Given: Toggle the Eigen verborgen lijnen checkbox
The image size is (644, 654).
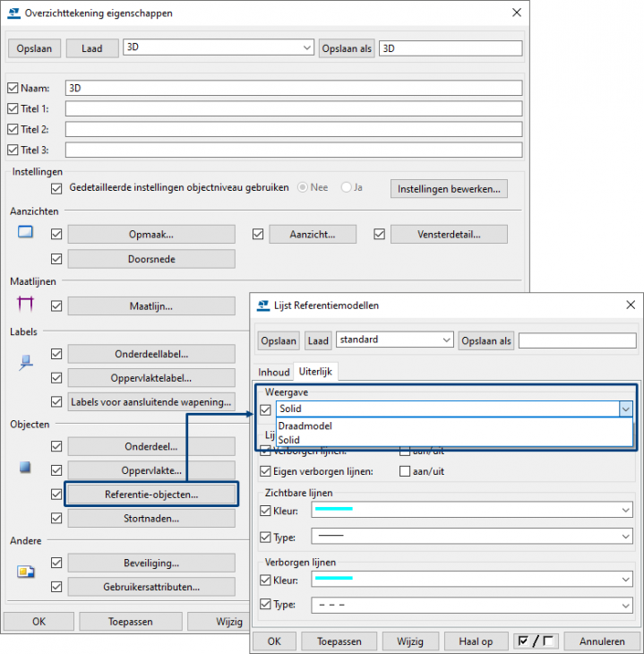Looking at the screenshot, I should (265, 471).
